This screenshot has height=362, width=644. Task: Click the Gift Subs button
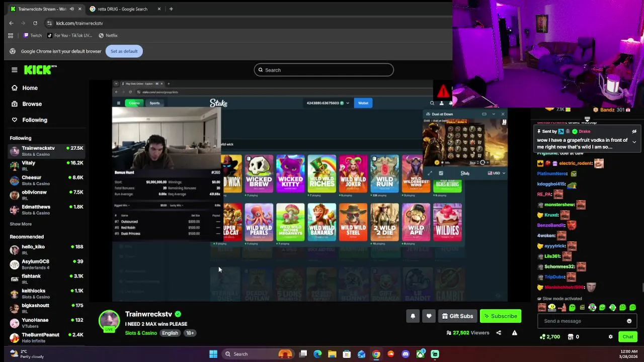457,316
